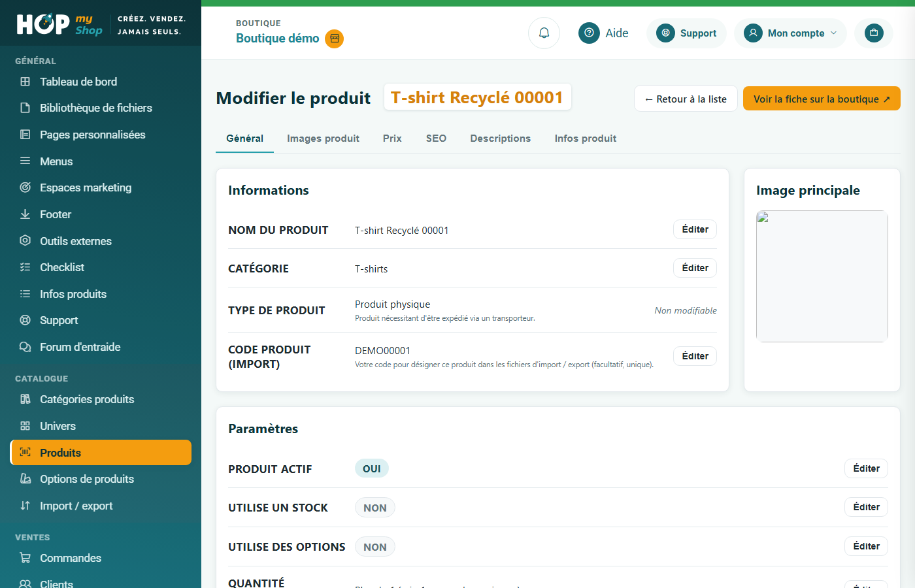Click the Non modifiable label

click(686, 310)
